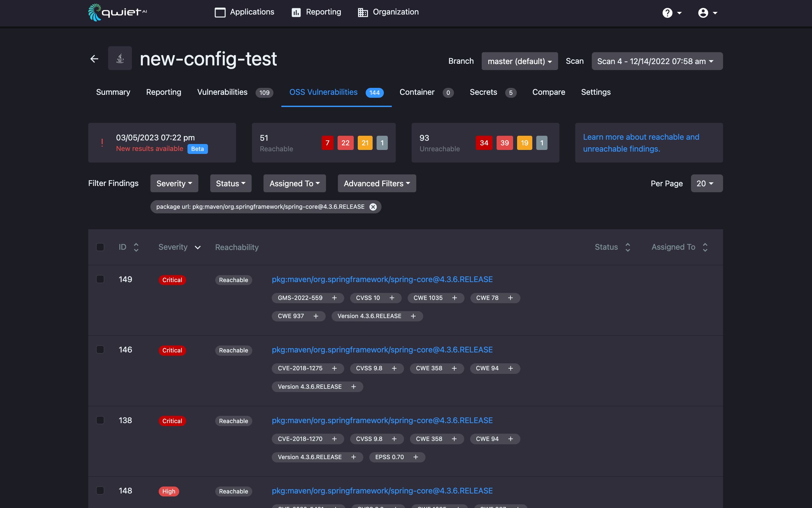The image size is (812, 508).
Task: Switch to the Container tab
Action: [x=426, y=92]
